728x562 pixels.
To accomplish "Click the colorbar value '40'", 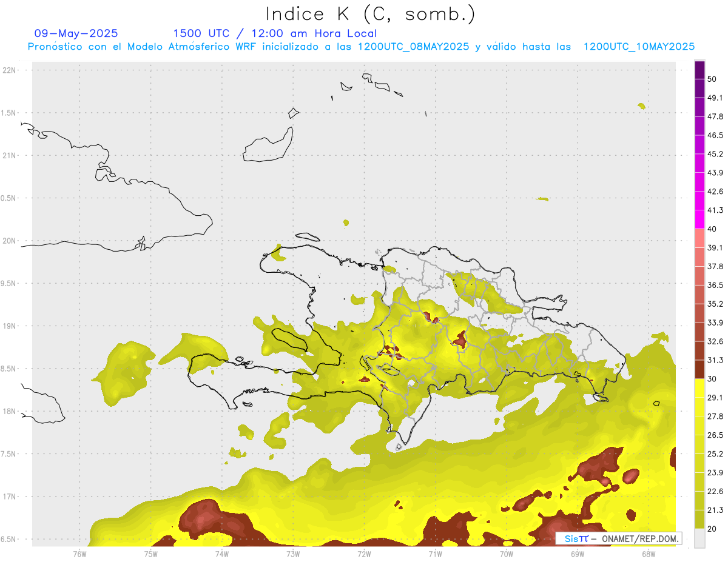I will [712, 229].
